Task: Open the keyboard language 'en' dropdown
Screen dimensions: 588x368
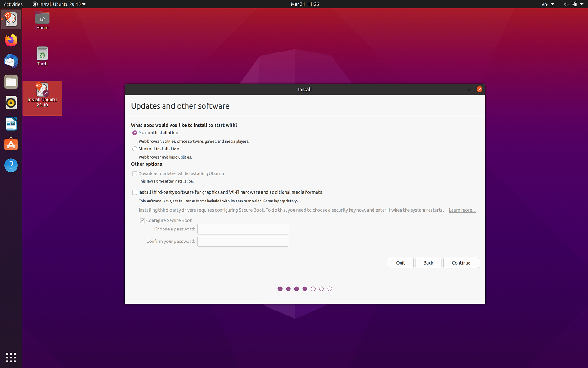Action: click(x=548, y=4)
